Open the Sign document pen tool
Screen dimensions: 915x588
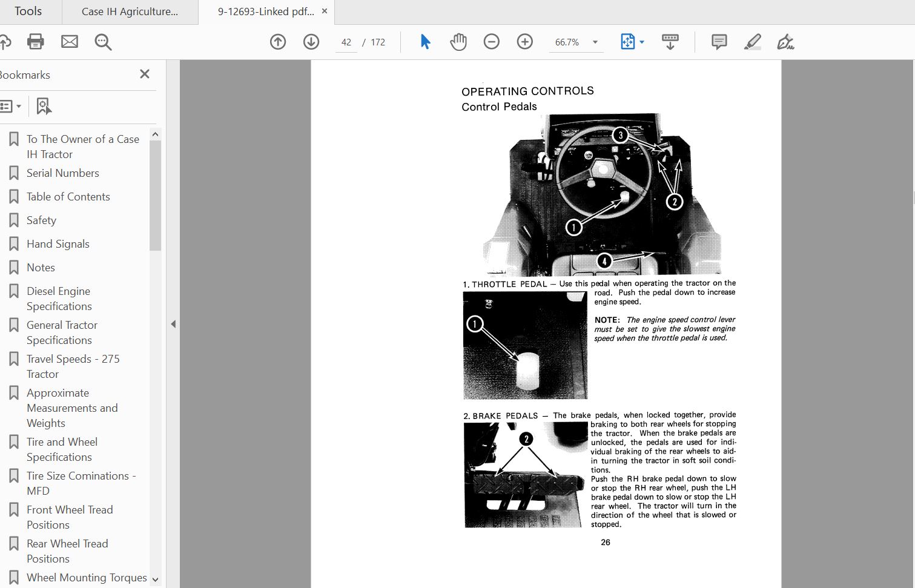click(785, 42)
